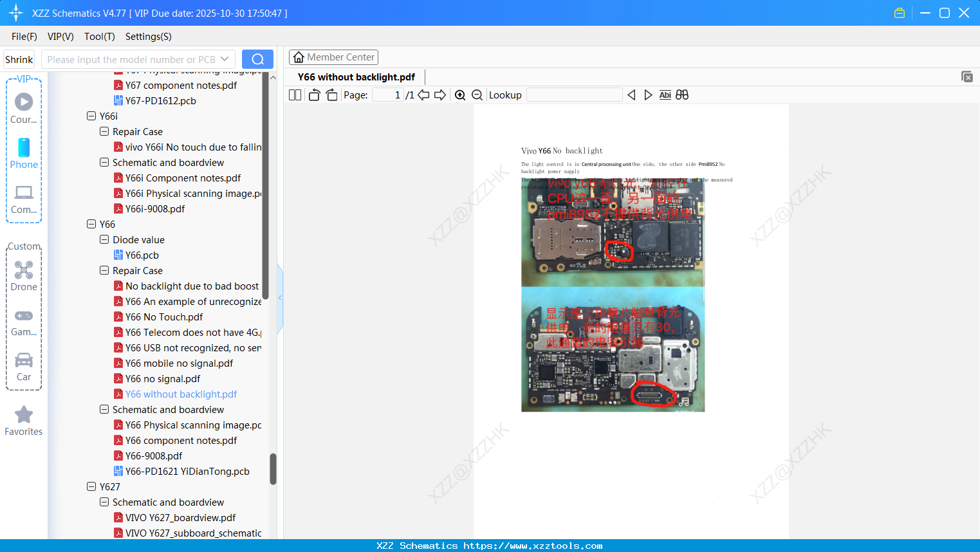Viewport: 980px width, 552px height.
Task: Click the XZZ Schematics app logo
Action: point(16,13)
